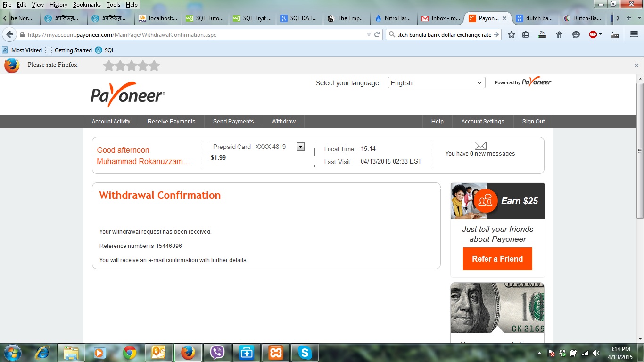
Task: Switch to the SQL Tryit tab
Action: pos(253,18)
